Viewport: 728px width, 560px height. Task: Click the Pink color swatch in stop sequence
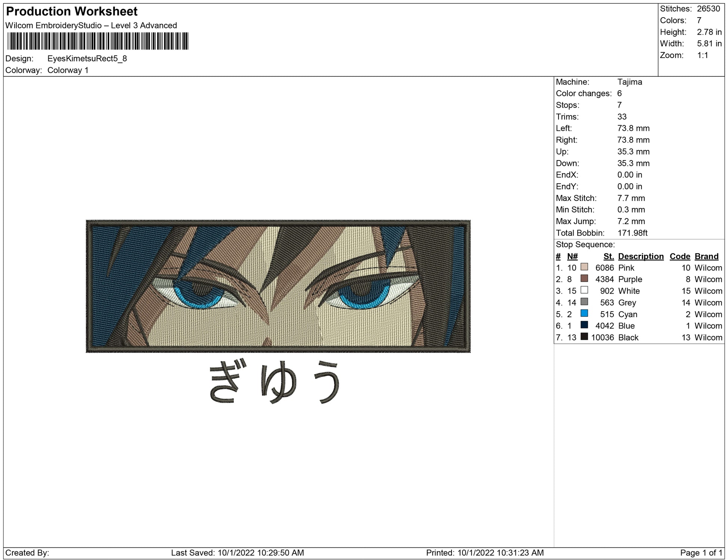coord(584,267)
